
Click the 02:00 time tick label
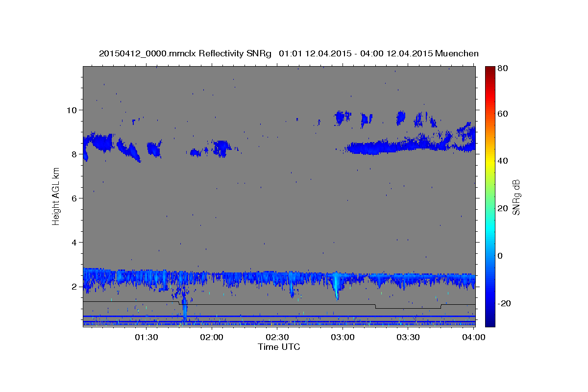tap(213, 337)
